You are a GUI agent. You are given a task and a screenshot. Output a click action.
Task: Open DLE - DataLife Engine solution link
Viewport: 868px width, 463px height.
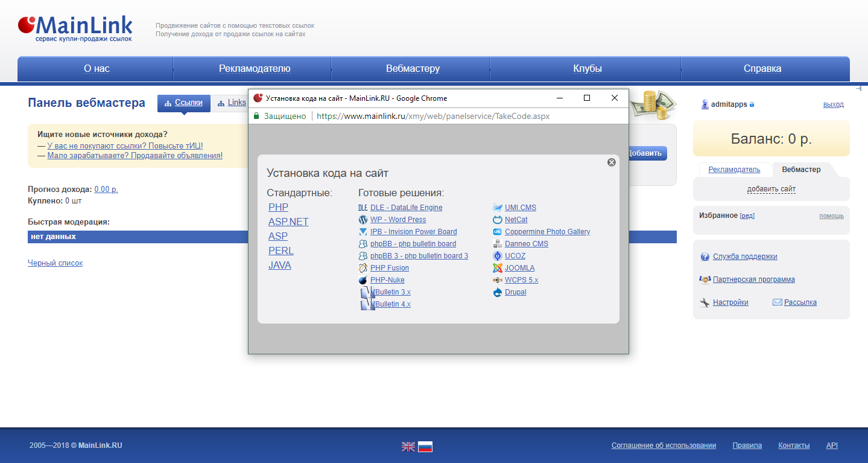point(407,208)
